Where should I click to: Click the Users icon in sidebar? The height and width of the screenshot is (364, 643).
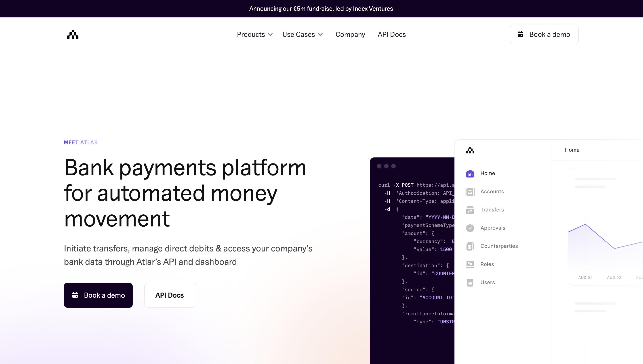[470, 283]
